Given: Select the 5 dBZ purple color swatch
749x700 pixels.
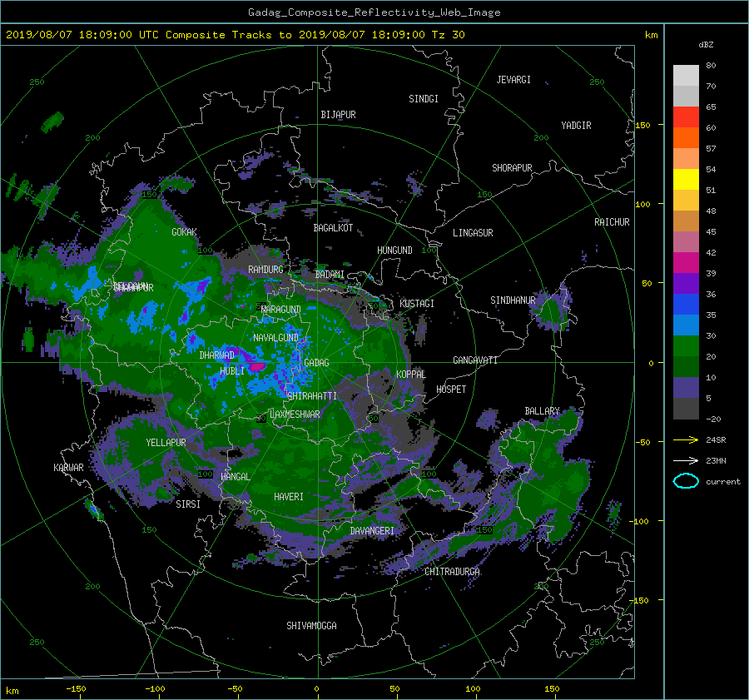Looking at the screenshot, I should point(686,388).
